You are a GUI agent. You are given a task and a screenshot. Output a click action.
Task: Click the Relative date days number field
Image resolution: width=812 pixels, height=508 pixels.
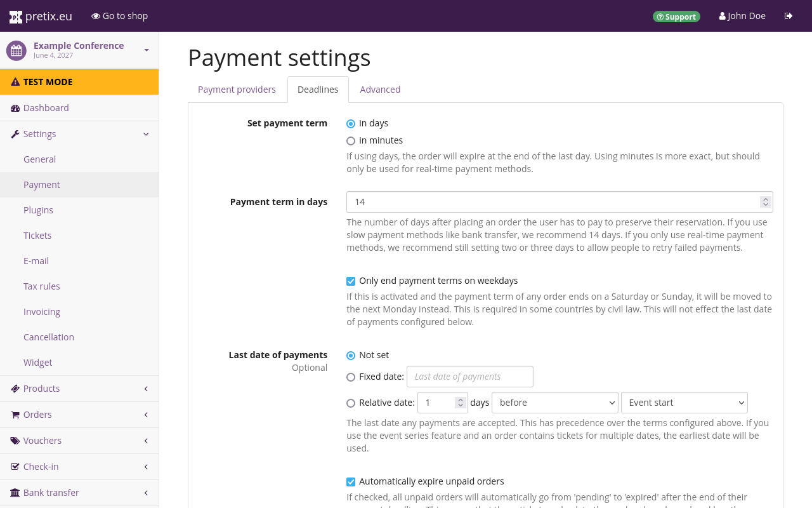(x=443, y=403)
